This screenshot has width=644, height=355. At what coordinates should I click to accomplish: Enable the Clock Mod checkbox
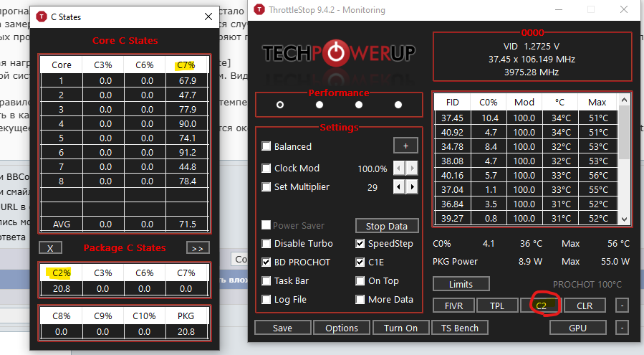tap(266, 168)
